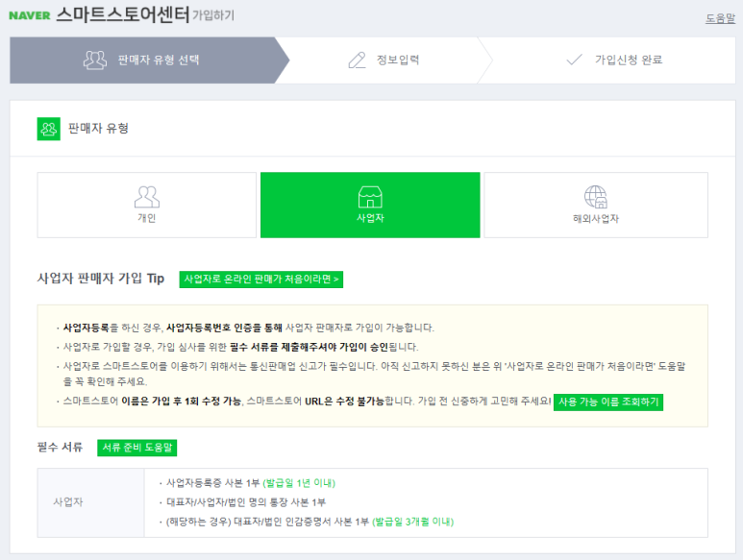Click the 스마트스토어센터 title text

[x=123, y=14]
